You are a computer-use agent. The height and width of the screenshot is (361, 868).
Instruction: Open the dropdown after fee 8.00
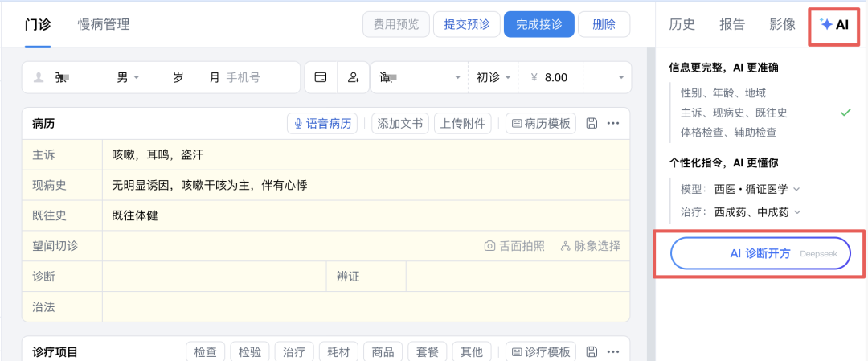(x=608, y=77)
